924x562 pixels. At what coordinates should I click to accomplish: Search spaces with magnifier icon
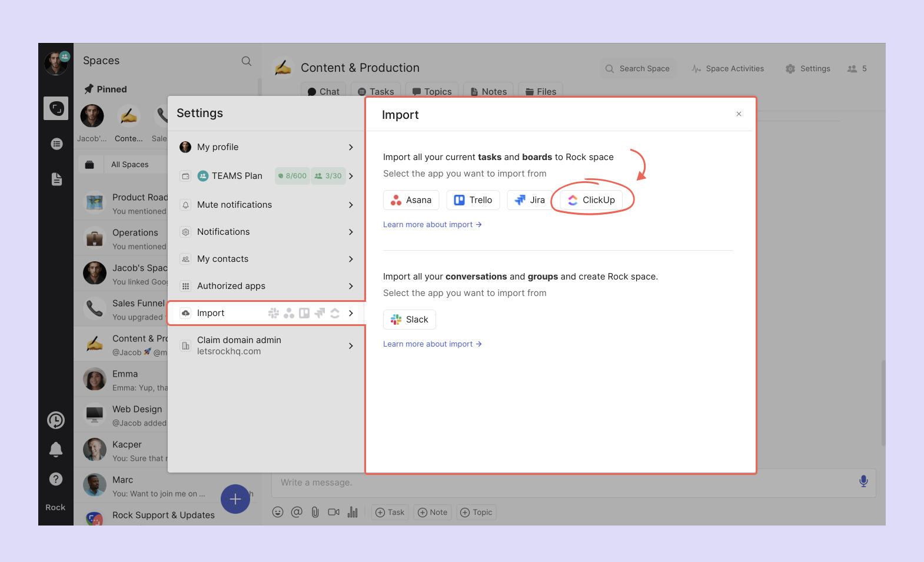pyautogui.click(x=247, y=61)
